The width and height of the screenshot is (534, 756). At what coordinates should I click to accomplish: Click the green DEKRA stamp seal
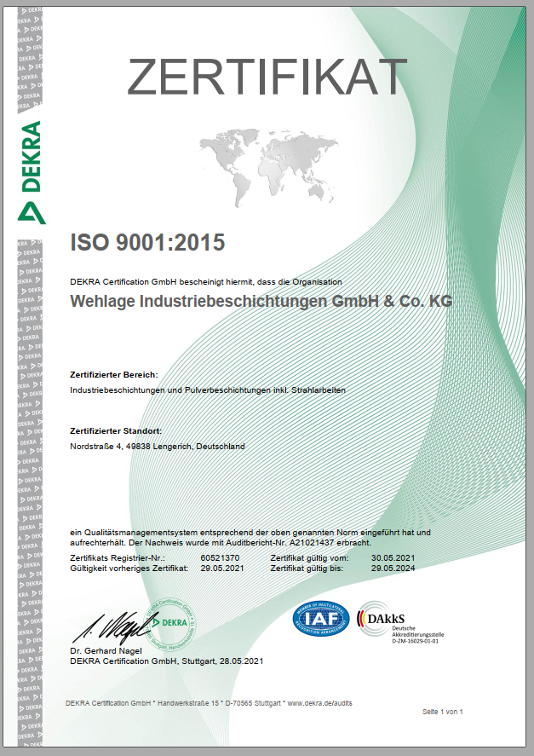171,624
